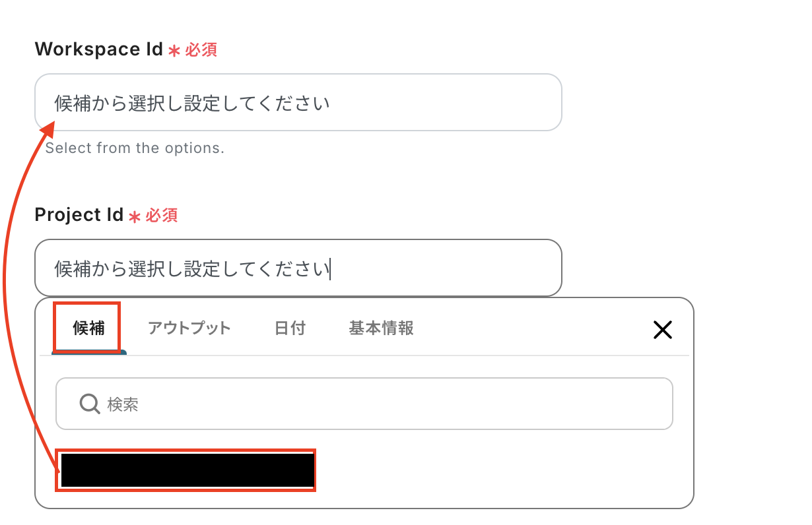Viewport: 812px width, 525px height.
Task: Close the candidates panel with X
Action: 662,330
